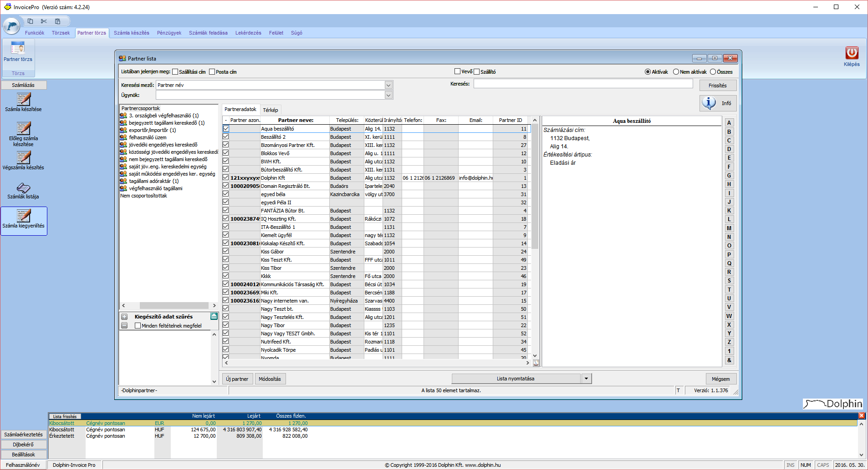Select the Nem aktívak radio button
The width and height of the screenshot is (868, 470).
point(676,72)
